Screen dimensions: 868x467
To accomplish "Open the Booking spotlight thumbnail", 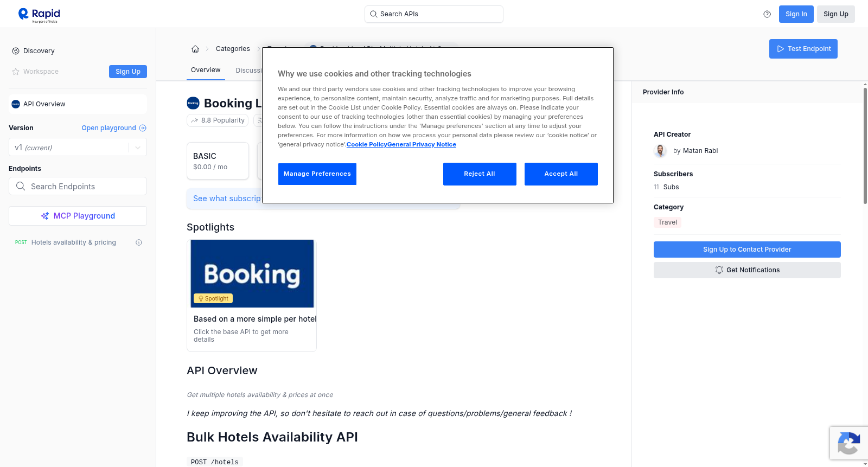I will (x=252, y=273).
